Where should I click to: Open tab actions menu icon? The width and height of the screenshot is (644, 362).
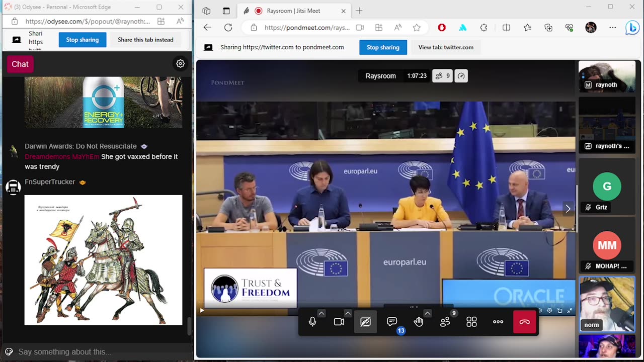[x=226, y=11]
